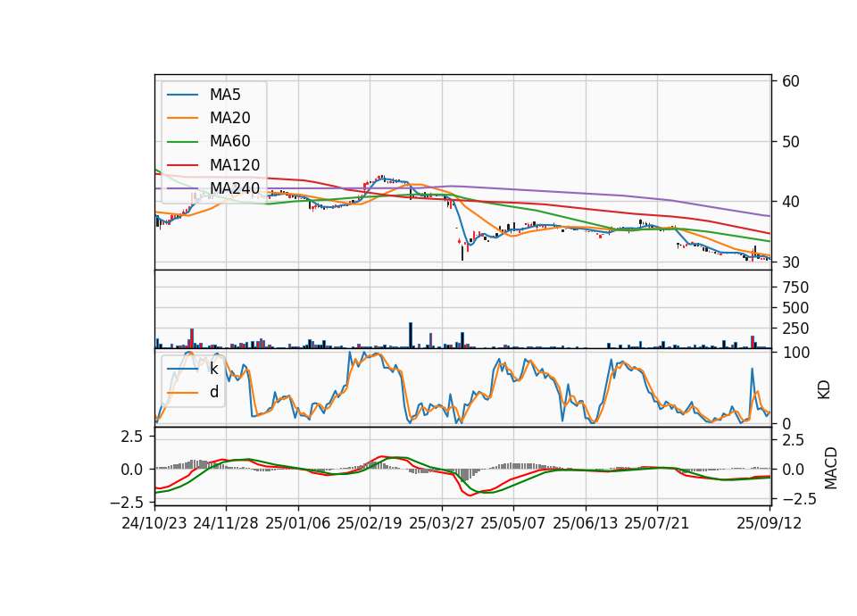Click the purple MA240 legend line sample

click(x=182, y=188)
